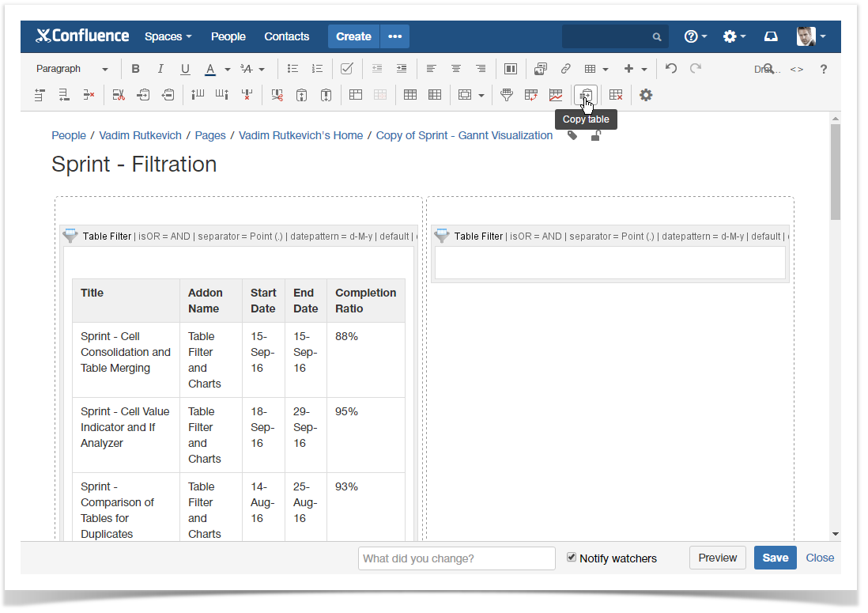Open the help menu dropdown

click(696, 36)
